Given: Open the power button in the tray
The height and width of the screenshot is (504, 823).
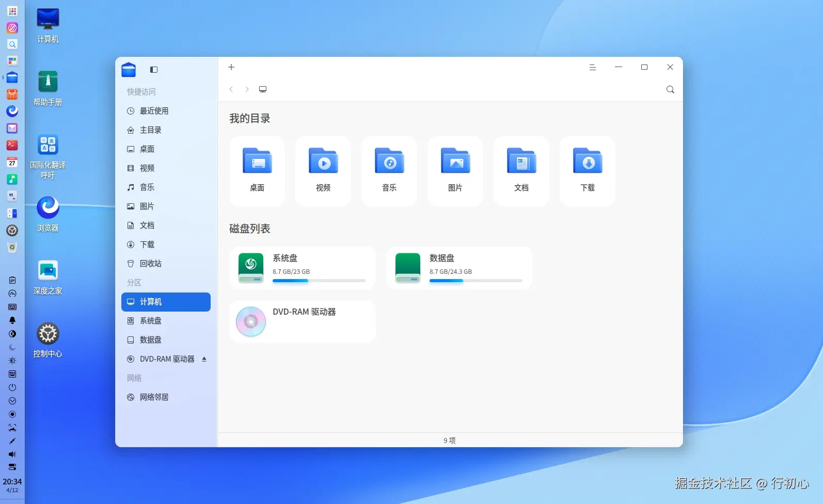Looking at the screenshot, I should coord(12,387).
